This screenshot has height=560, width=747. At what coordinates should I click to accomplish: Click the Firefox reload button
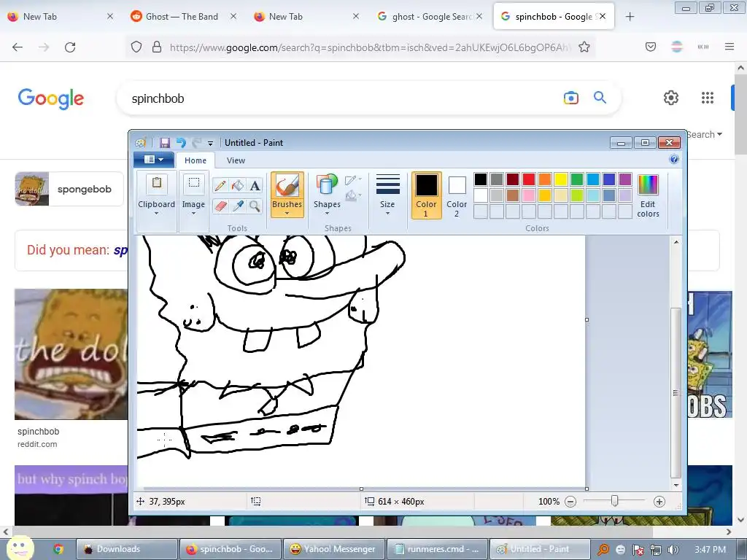[70, 47]
